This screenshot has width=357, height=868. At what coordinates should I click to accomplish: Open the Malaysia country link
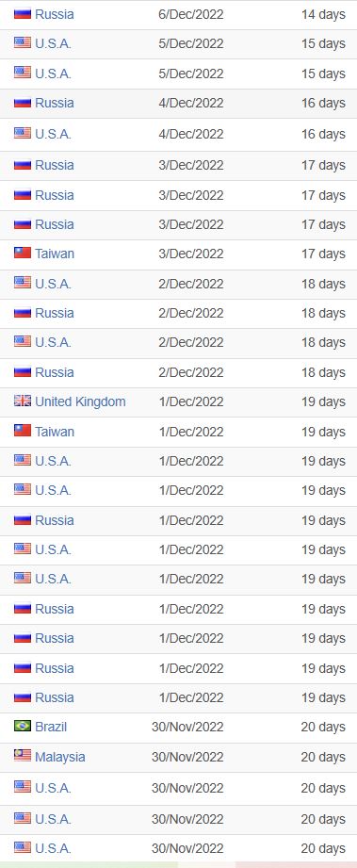coord(59,756)
